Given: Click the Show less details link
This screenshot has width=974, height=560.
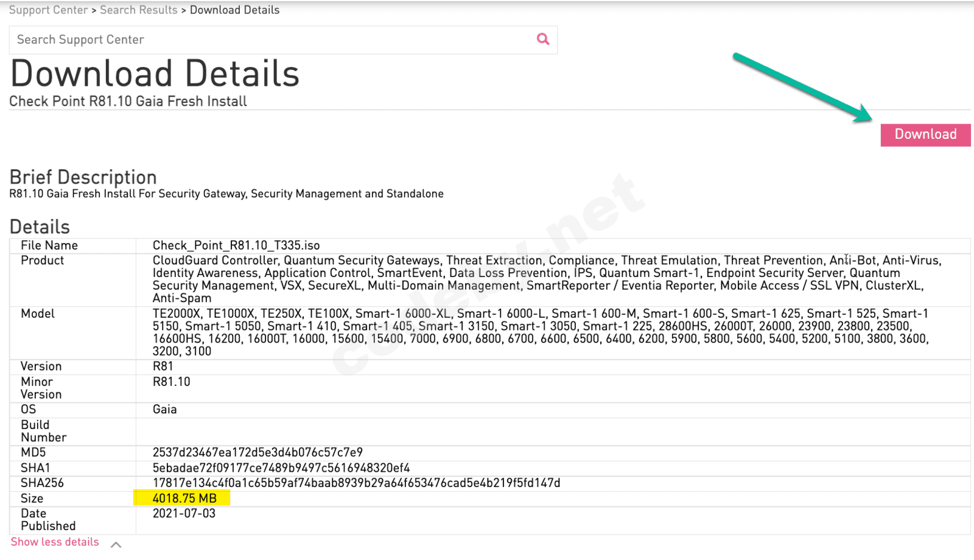Looking at the screenshot, I should (55, 542).
